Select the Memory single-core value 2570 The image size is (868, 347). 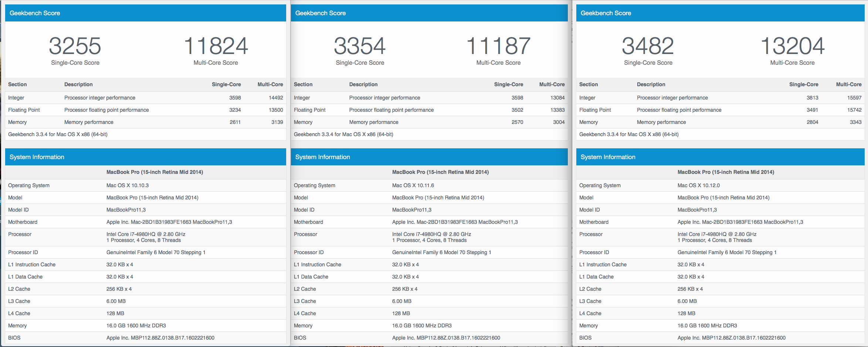click(518, 122)
